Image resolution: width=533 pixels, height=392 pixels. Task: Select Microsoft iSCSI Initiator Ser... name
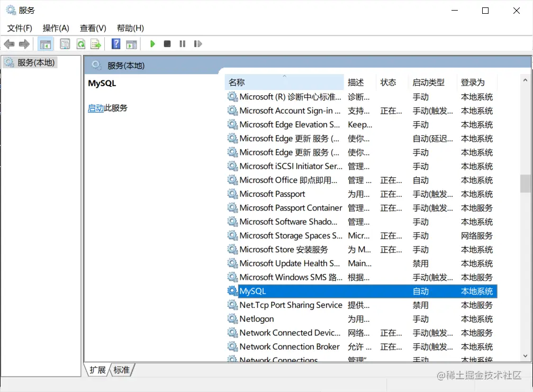[x=291, y=166]
